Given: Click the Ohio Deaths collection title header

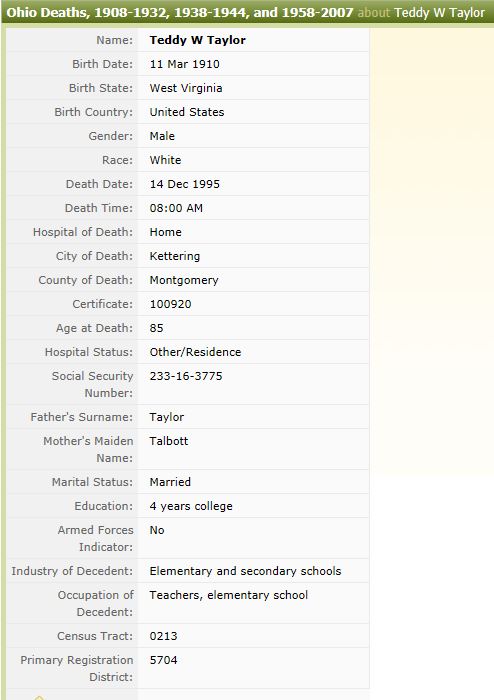Looking at the screenshot, I should (x=180, y=12).
